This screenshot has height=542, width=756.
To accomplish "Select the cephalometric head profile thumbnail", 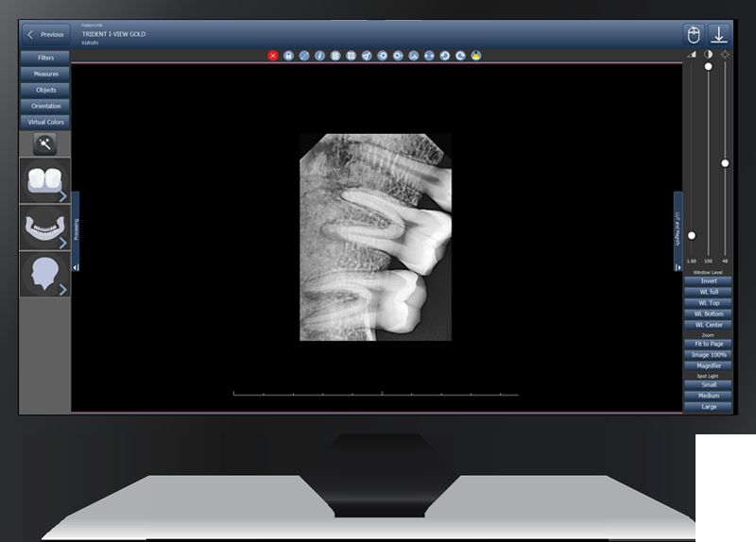I will [x=44, y=274].
